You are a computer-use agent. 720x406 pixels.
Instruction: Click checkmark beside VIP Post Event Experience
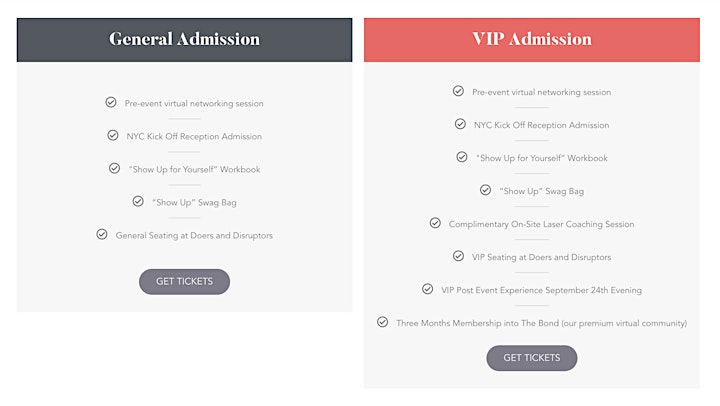[x=428, y=289]
